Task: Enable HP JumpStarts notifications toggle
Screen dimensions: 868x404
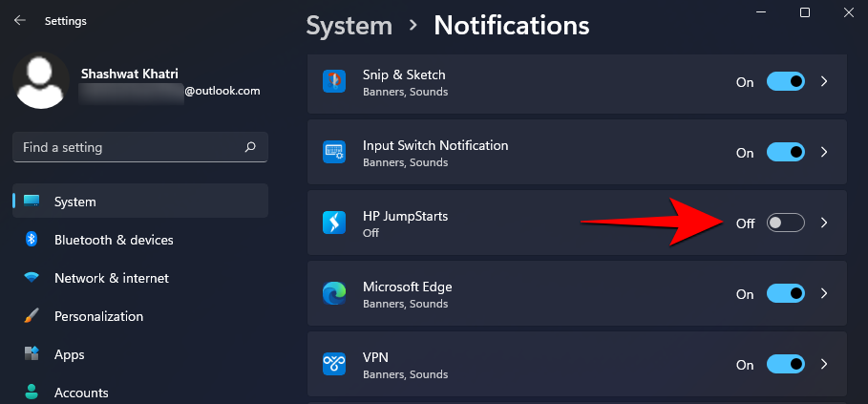Action: coord(786,223)
